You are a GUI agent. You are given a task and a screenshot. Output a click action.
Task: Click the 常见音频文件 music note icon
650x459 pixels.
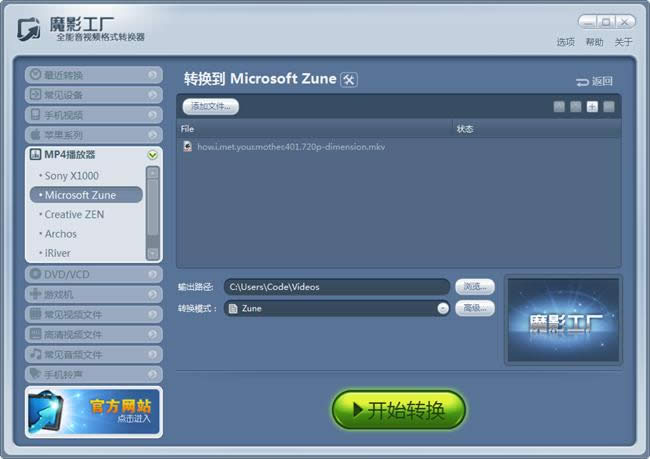(35, 354)
